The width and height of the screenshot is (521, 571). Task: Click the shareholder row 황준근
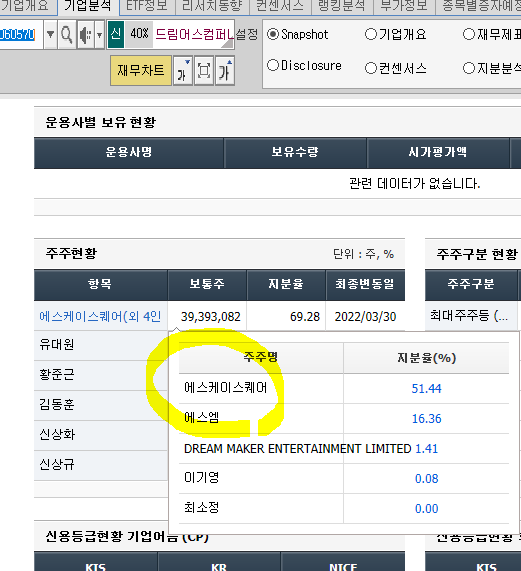point(100,375)
